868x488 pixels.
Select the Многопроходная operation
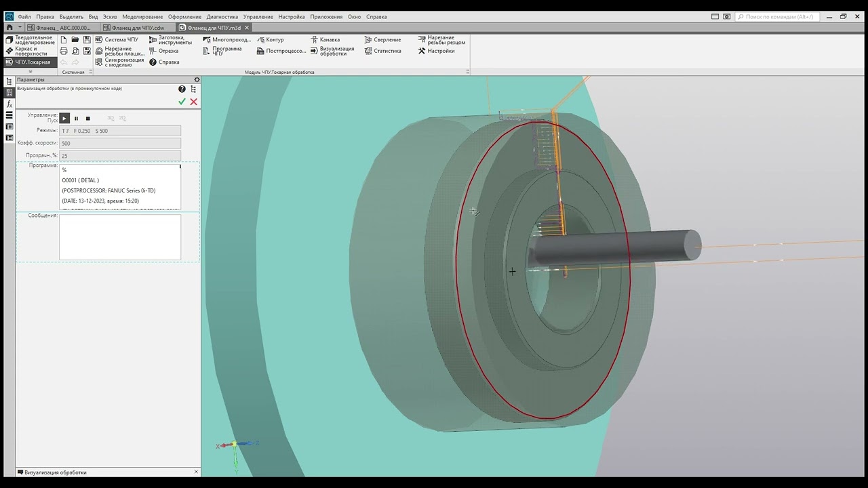(227, 39)
